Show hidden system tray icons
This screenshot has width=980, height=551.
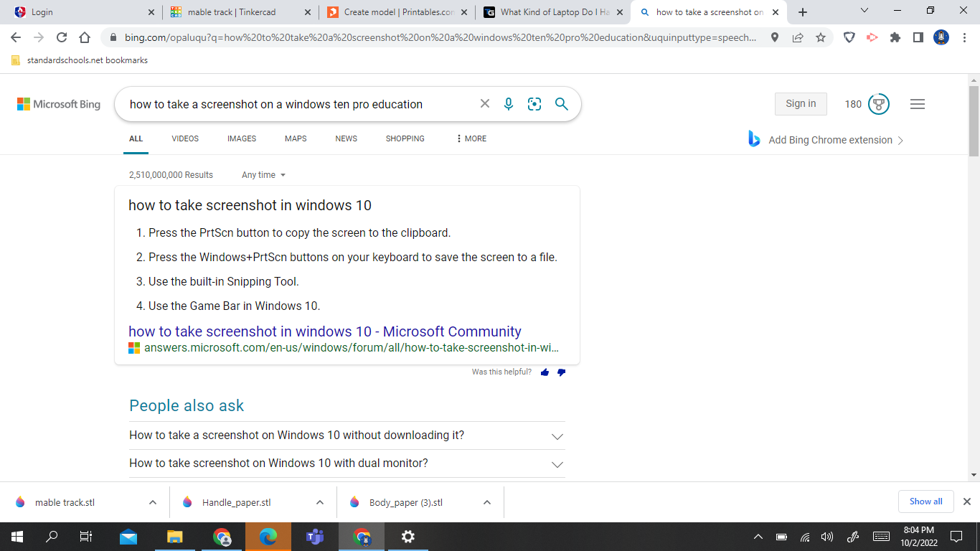(758, 537)
